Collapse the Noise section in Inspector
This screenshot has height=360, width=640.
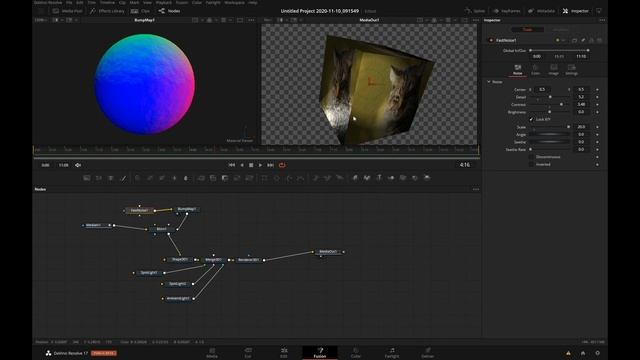point(489,82)
